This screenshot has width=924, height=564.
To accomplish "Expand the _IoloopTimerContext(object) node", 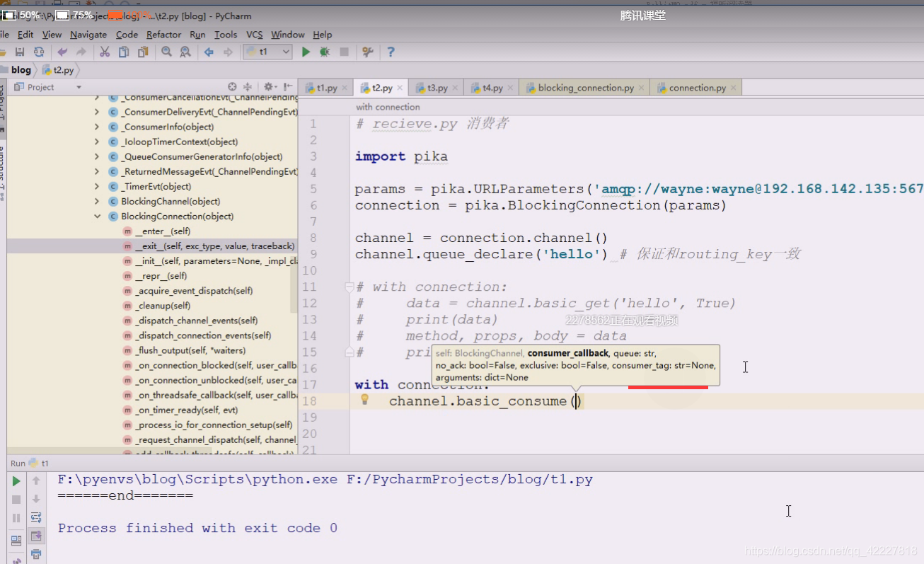I will (97, 142).
